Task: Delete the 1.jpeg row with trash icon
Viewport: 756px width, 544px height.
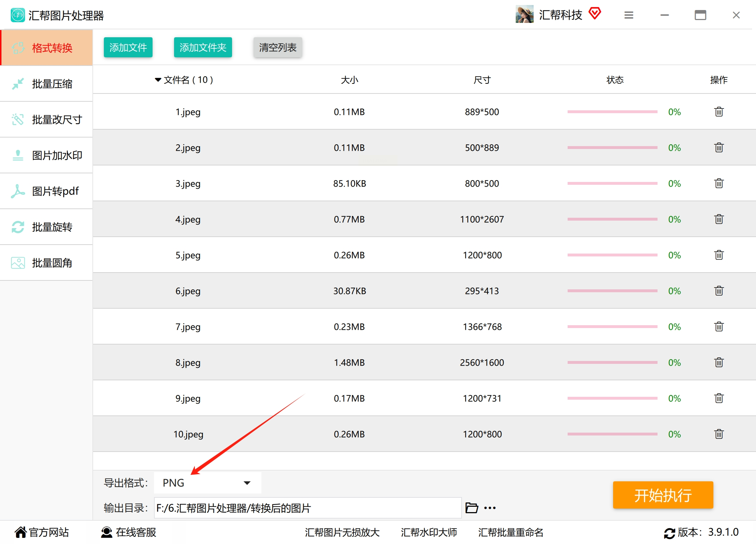Action: 719,112
